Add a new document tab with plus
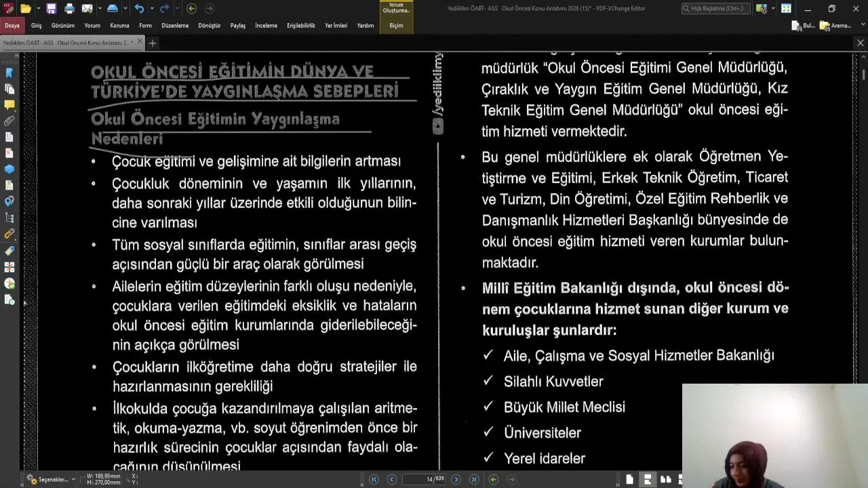The width and height of the screenshot is (868, 488). point(153,43)
